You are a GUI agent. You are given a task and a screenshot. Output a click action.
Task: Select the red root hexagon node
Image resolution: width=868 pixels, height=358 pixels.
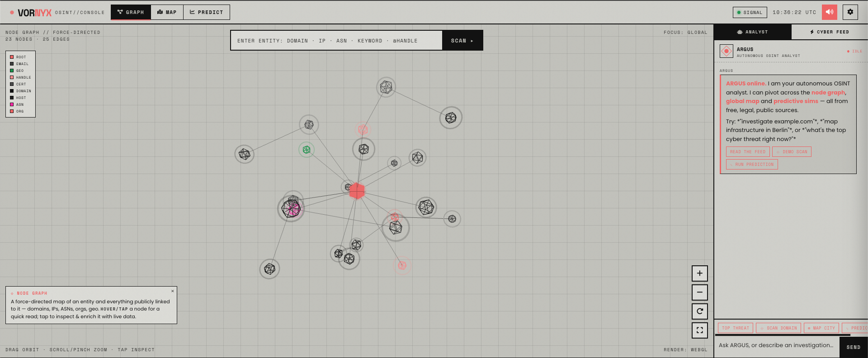click(357, 191)
